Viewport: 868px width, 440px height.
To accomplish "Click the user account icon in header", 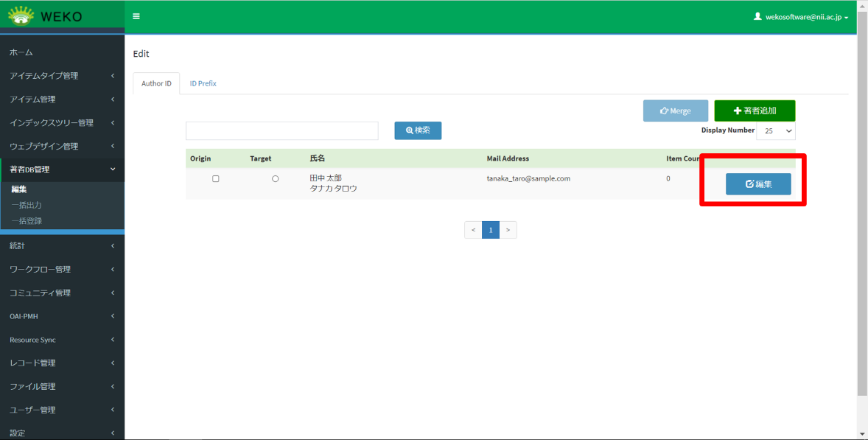I will 757,16.
